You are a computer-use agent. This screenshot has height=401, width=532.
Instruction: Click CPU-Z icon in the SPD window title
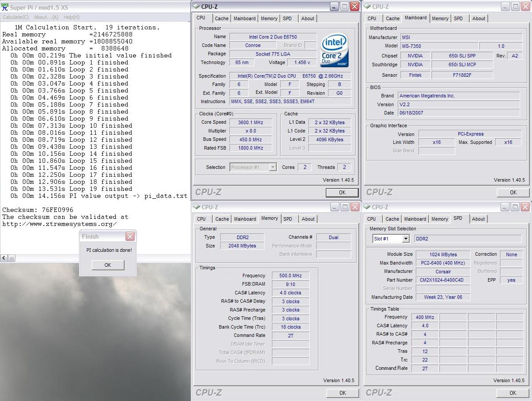367,207
